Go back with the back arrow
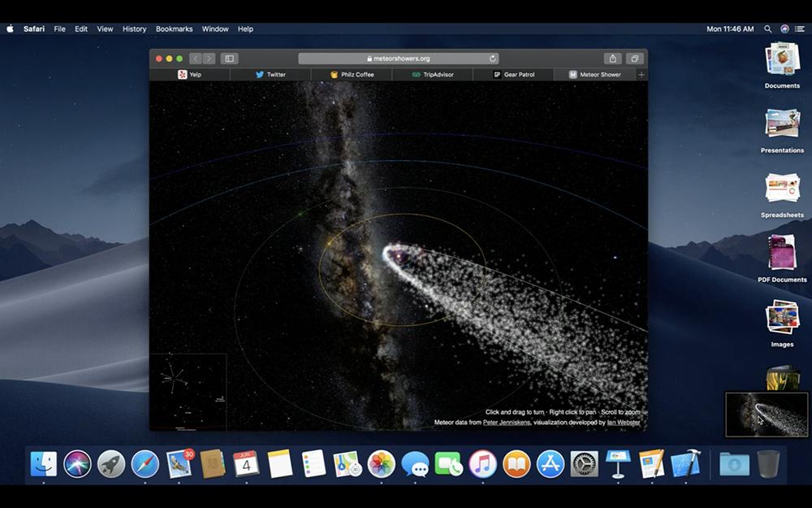812x508 pixels. [x=196, y=59]
